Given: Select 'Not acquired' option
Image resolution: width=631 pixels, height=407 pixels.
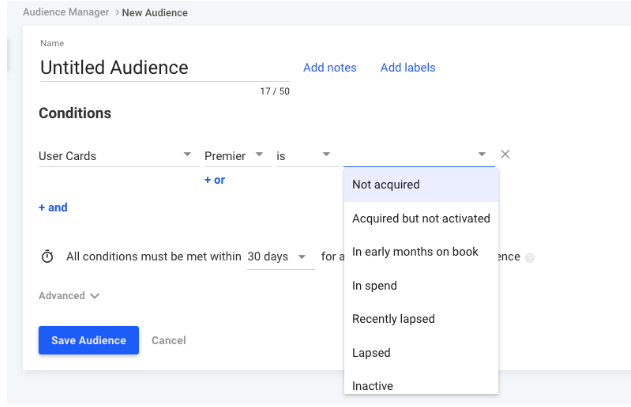Looking at the screenshot, I should click(x=421, y=185).
